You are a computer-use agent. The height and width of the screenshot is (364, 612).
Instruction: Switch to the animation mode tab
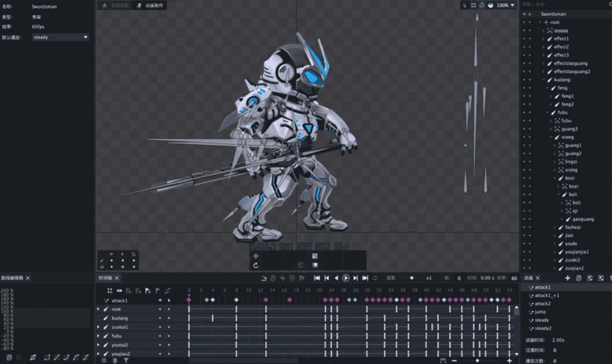click(x=150, y=5)
